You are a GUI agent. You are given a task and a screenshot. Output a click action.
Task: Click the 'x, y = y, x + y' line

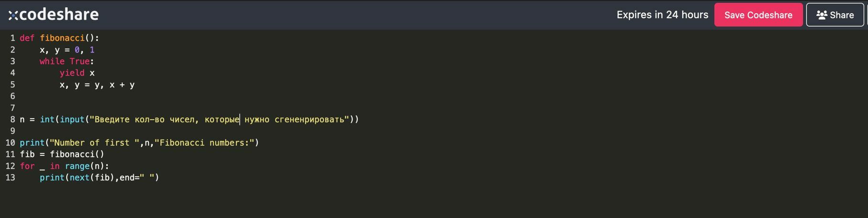click(x=97, y=85)
